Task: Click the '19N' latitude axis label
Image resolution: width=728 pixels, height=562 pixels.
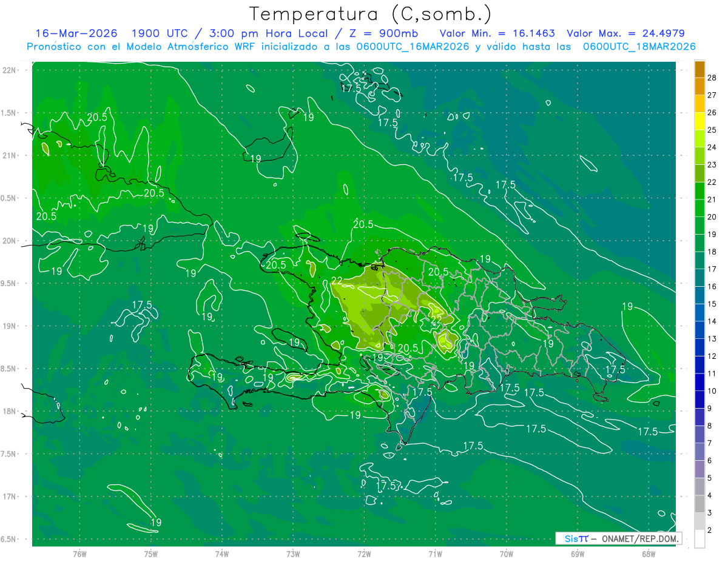Action: tap(10, 326)
